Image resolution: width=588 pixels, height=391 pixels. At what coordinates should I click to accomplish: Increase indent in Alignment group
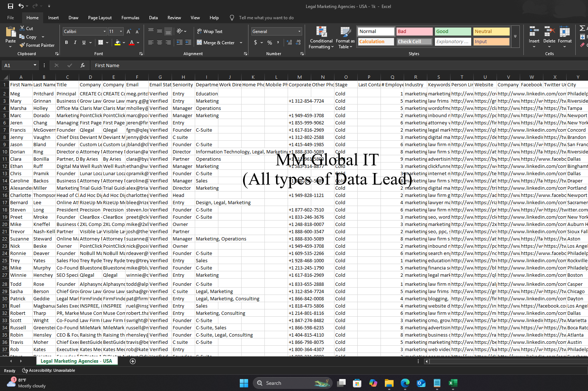click(188, 42)
